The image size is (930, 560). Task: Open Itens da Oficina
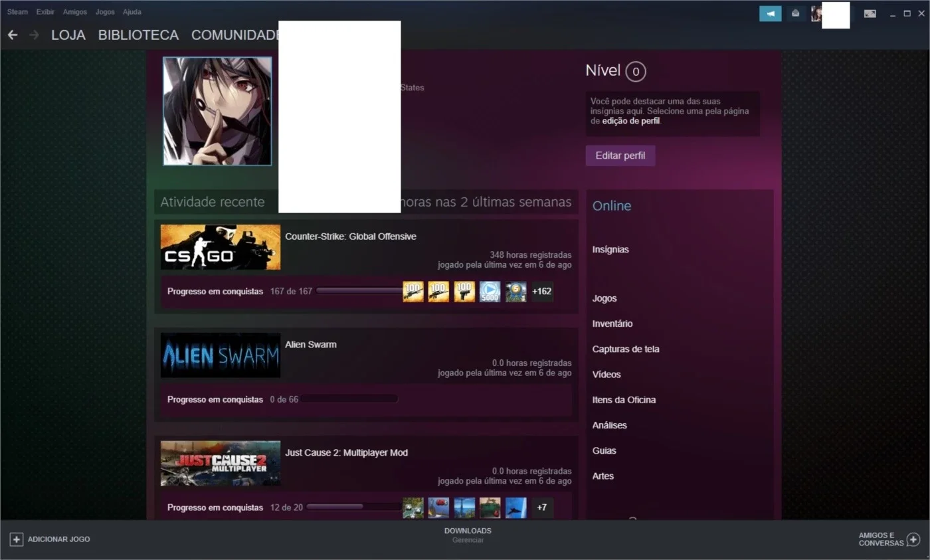pyautogui.click(x=624, y=400)
